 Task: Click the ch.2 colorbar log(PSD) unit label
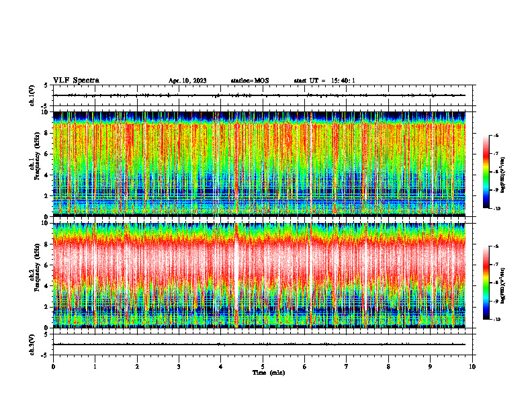point(502,285)
